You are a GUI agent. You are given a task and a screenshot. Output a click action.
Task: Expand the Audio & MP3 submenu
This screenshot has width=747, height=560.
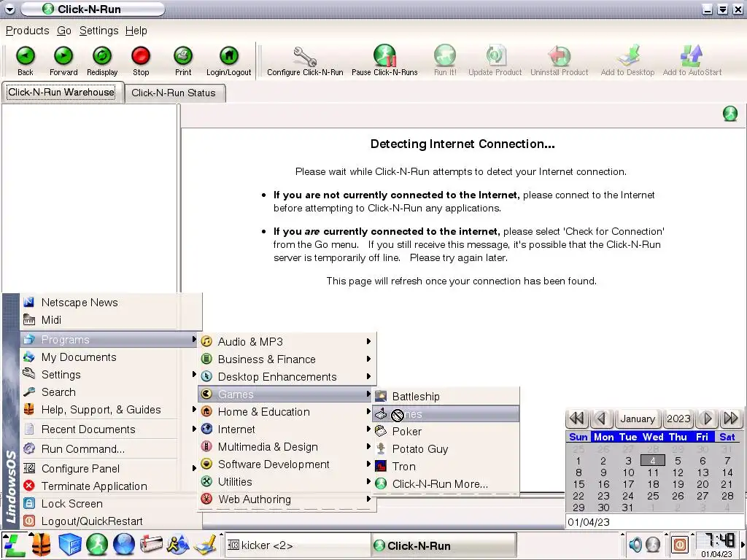coord(287,341)
